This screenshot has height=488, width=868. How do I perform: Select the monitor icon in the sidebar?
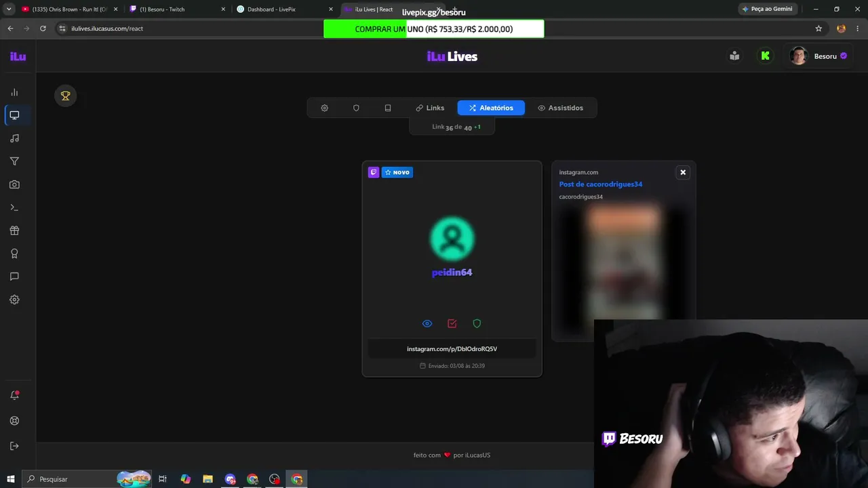[14, 115]
